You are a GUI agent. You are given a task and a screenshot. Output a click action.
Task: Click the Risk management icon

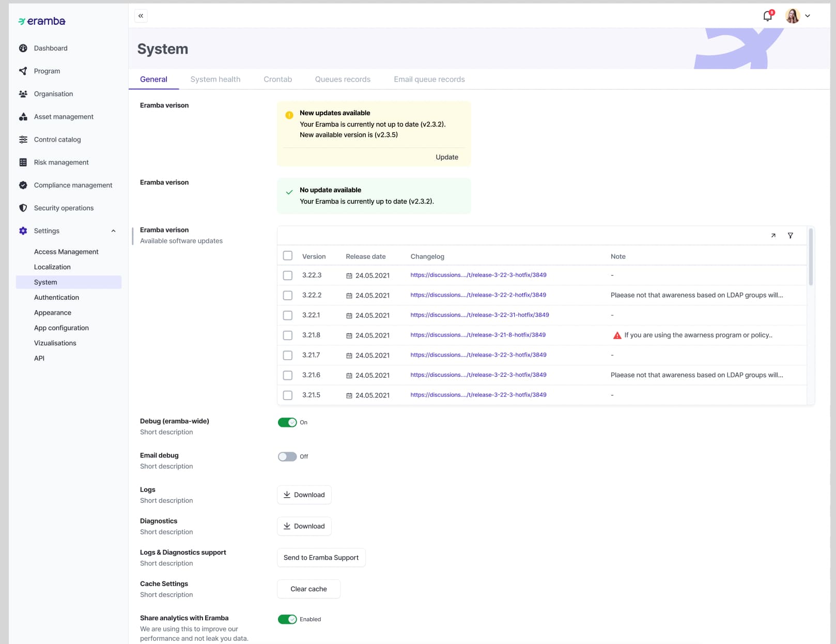23,162
